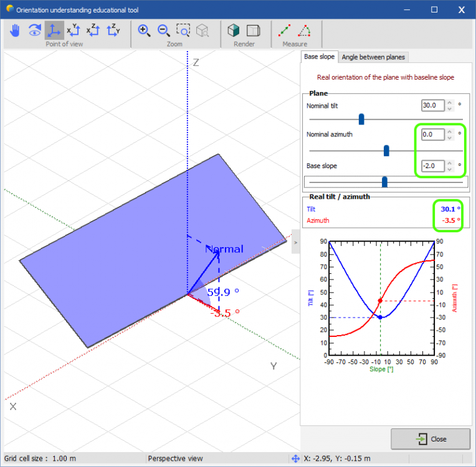Viewport: 476px width, 467px height.
Task: Click the Nominal tilt value field
Action: tap(432, 106)
